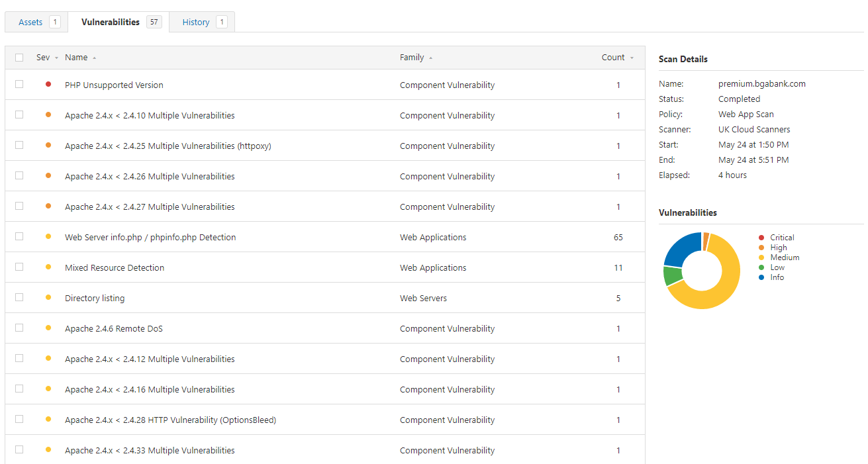Click the green Low legend marker
Viewport: 868px width, 464px height.
coord(761,267)
